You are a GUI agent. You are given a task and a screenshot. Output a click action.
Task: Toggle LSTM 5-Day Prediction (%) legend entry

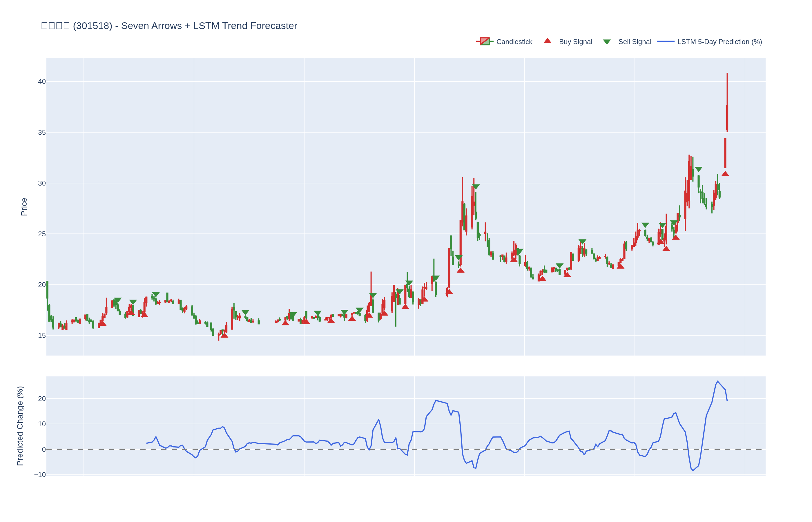pyautogui.click(x=719, y=42)
